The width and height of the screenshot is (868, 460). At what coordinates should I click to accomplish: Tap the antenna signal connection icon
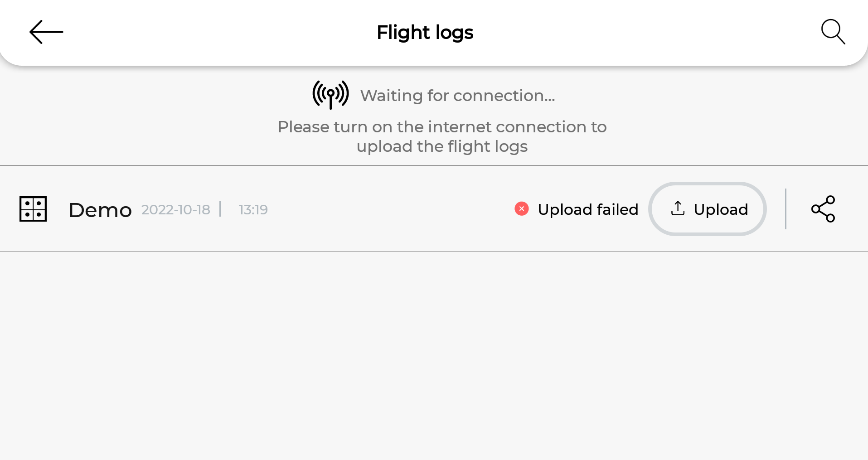coord(330,95)
